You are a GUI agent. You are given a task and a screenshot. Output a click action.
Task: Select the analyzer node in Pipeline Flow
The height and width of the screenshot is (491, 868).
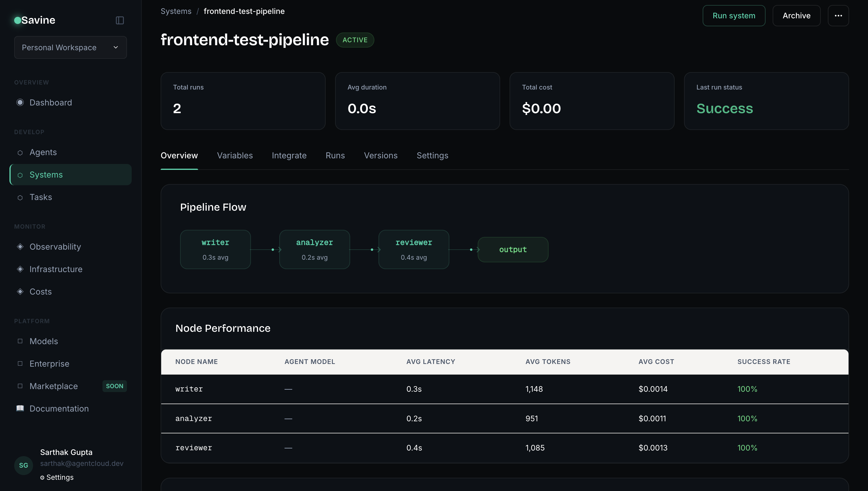click(314, 249)
